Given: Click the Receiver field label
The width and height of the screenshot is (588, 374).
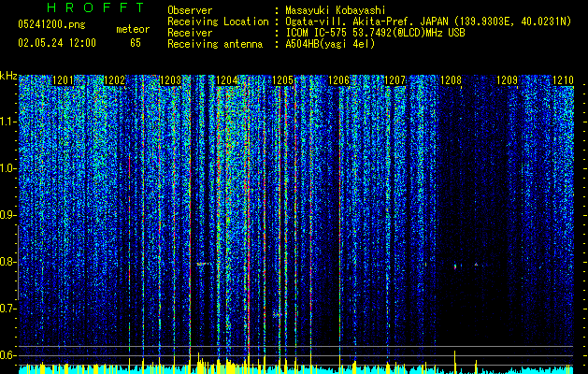Looking at the screenshot, I should pos(190,33).
